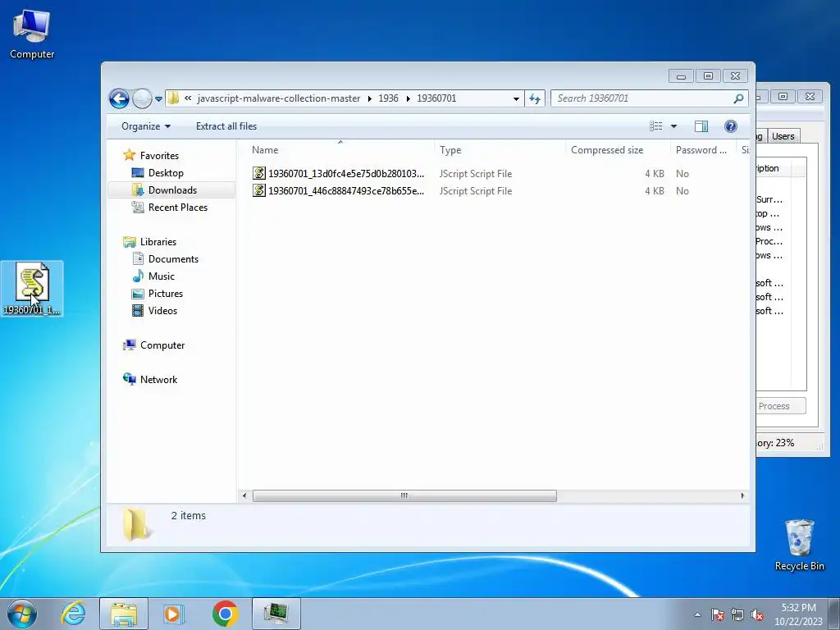Image resolution: width=840 pixels, height=630 pixels.
Task: Open Downloads in the Favorites list
Action: pyautogui.click(x=172, y=189)
